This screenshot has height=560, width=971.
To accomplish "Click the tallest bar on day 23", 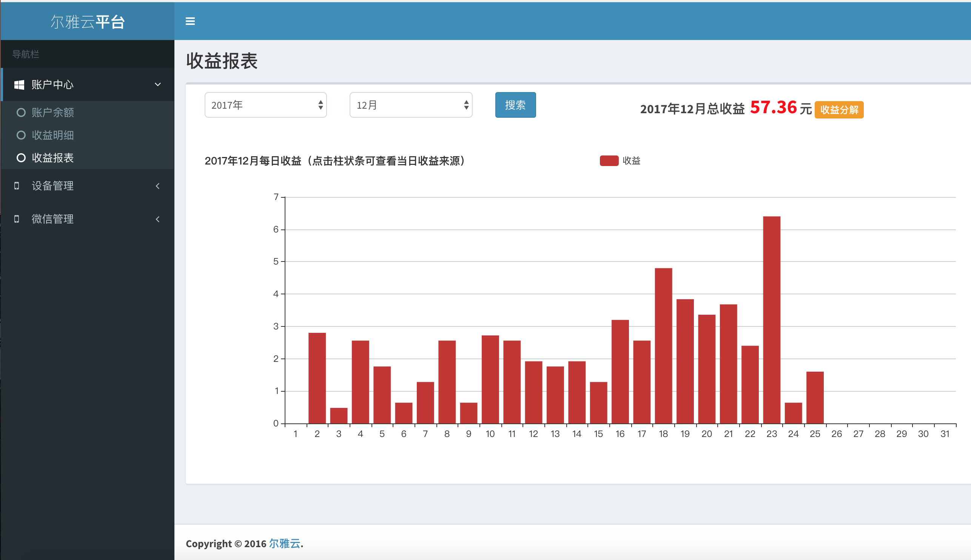I will [771, 319].
